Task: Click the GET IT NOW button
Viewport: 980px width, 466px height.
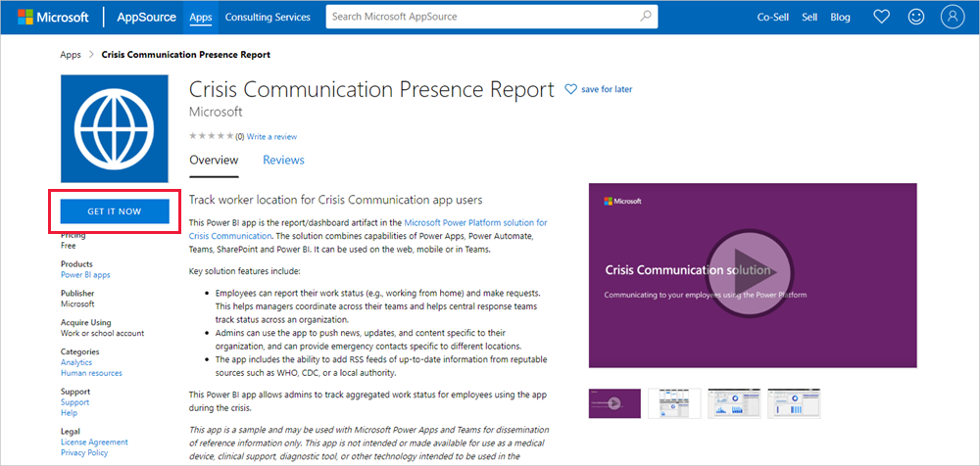Action: pyautogui.click(x=115, y=211)
